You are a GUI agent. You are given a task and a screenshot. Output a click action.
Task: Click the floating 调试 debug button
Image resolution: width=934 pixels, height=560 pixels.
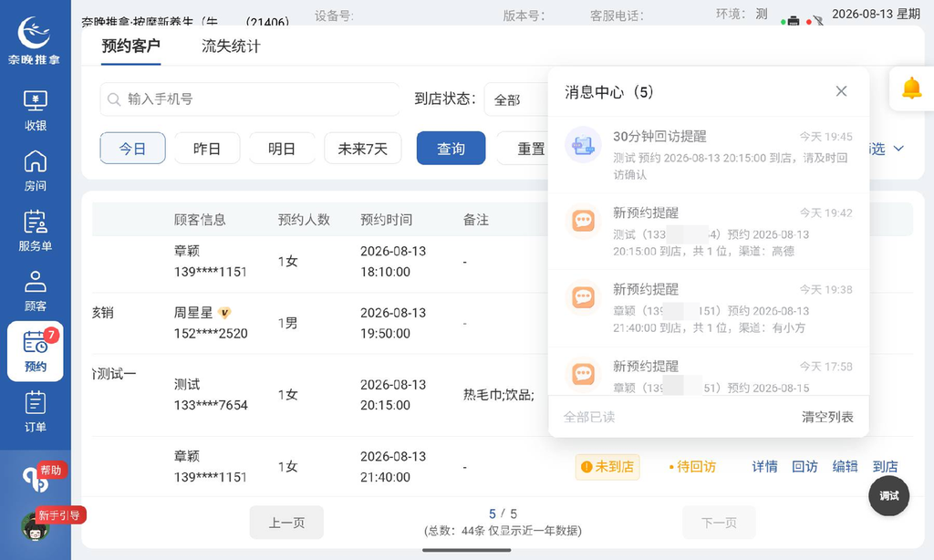(888, 495)
